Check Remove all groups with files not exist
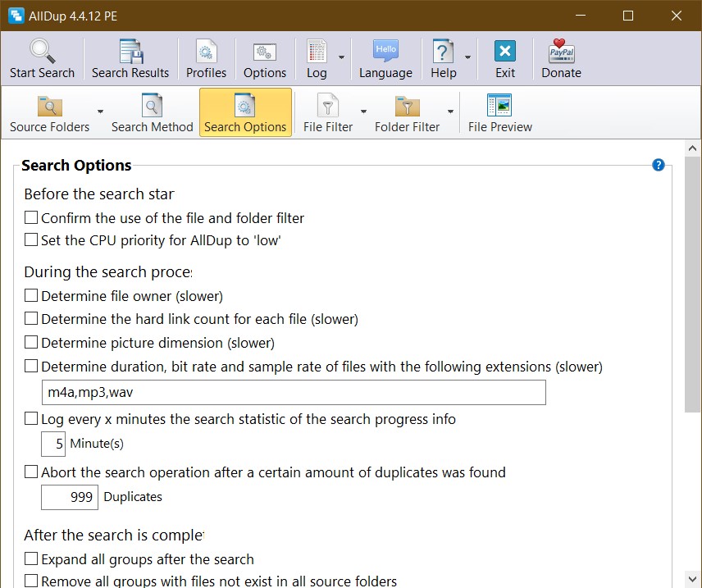This screenshot has height=588, width=702. click(x=31, y=581)
